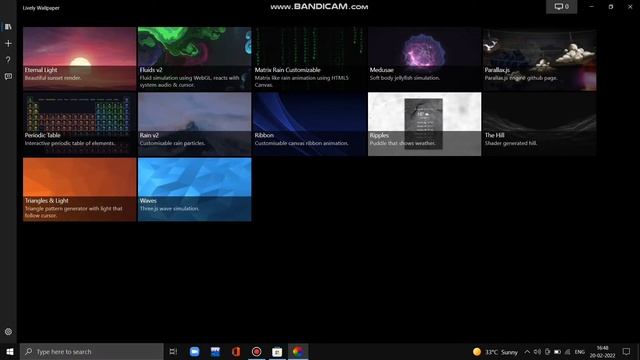This screenshot has height=360, width=640.
Task: Click the Lively Wallpaper taskbar icon
Action: (x=298, y=351)
